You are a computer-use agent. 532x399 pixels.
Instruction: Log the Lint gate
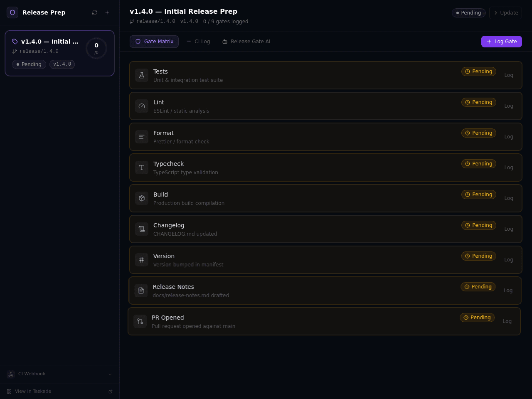[x=509, y=106]
